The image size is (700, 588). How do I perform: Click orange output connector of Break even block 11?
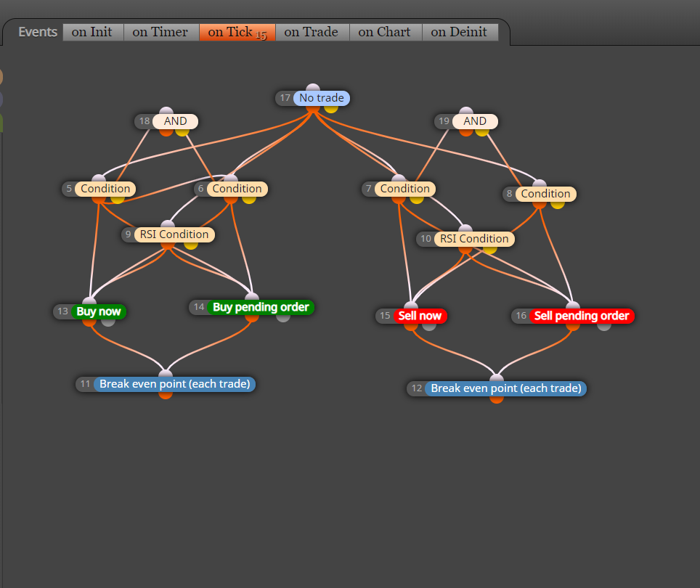[x=166, y=394]
